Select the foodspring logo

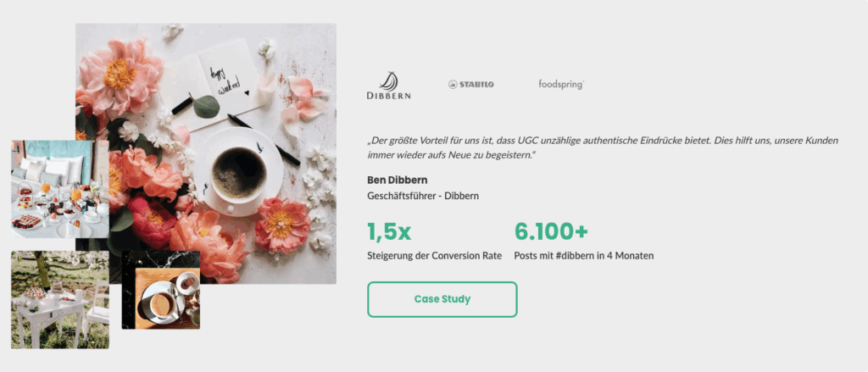[560, 84]
